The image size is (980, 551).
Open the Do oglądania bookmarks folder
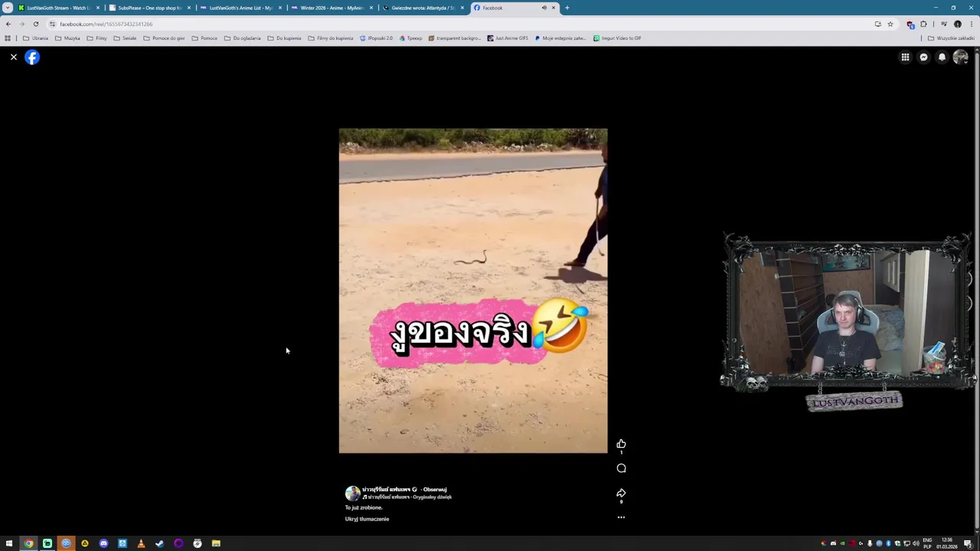(x=242, y=38)
